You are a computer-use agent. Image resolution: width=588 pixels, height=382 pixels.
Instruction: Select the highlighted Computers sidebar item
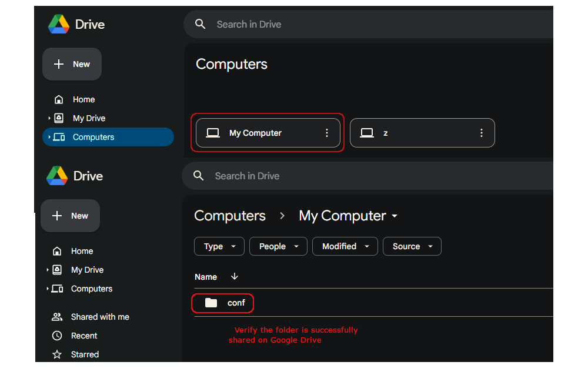(108, 137)
